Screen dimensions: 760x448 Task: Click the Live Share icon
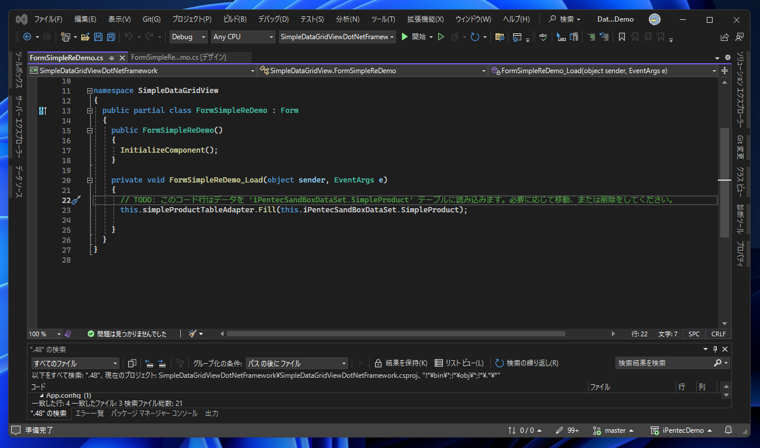pos(725,37)
